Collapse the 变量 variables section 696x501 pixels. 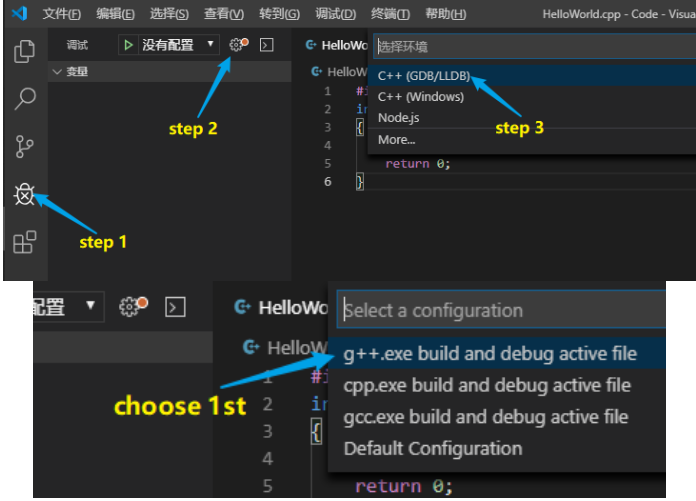170,71
